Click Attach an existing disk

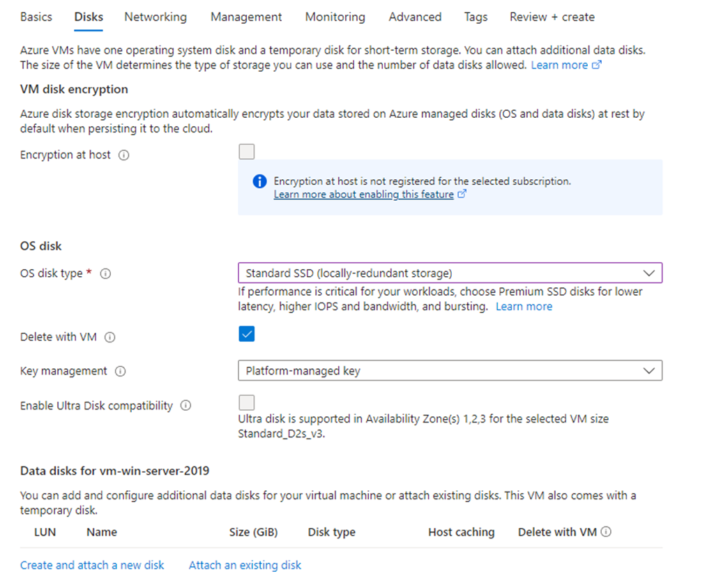245,565
